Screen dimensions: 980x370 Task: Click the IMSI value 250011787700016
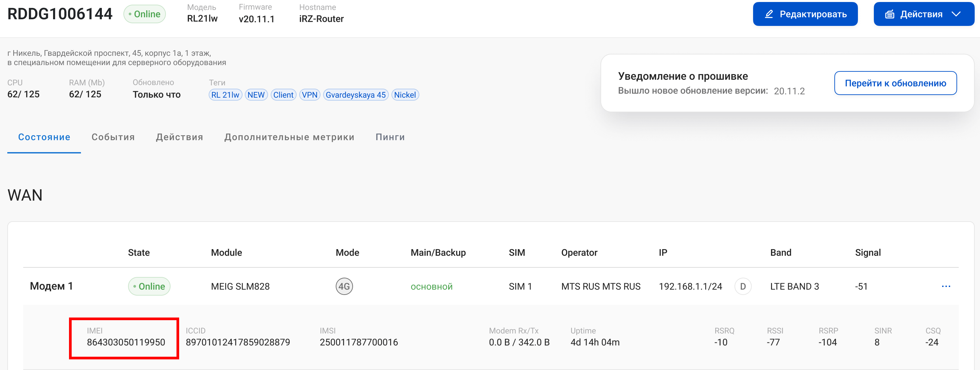[x=359, y=342]
